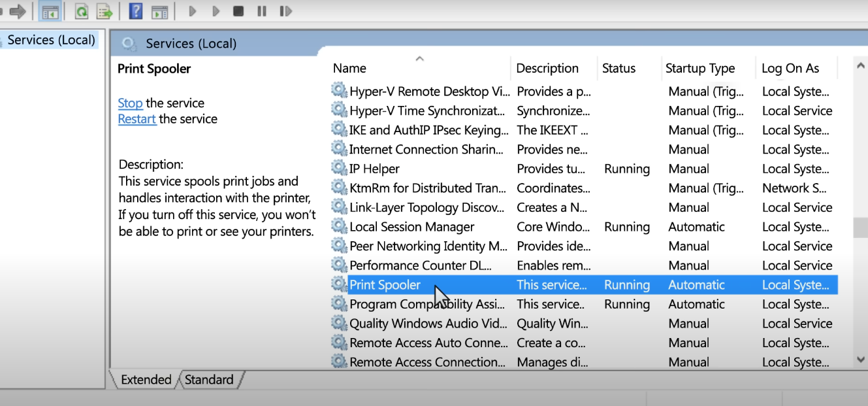
Task: Open Help with the question mark icon
Action: pos(136,11)
